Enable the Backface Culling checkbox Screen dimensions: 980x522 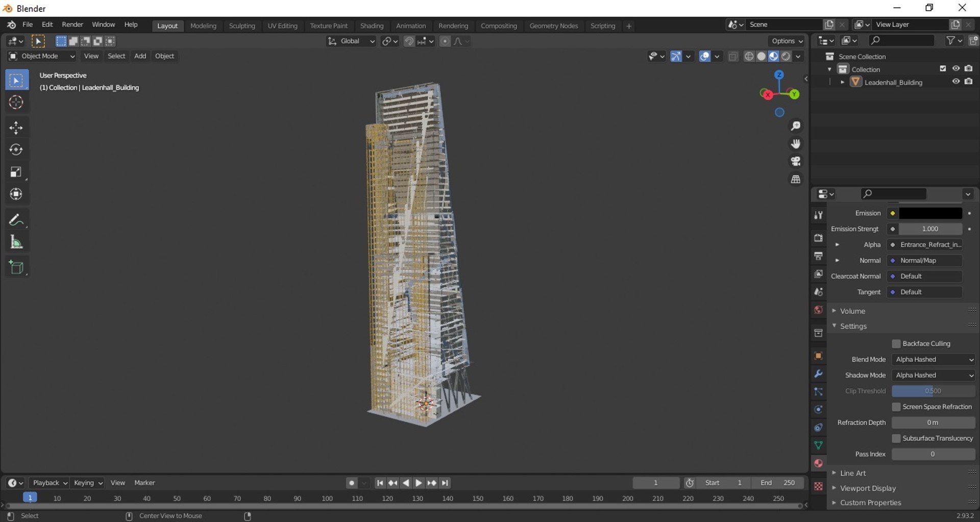896,344
